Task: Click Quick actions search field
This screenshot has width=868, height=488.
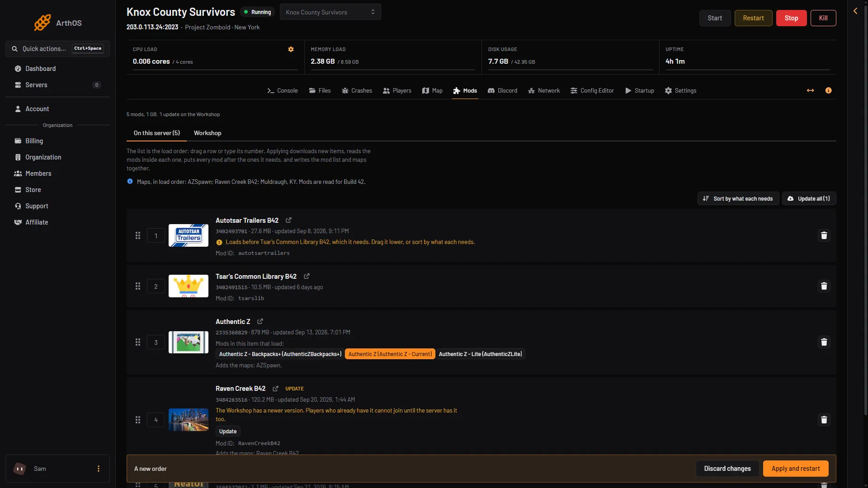Action: (x=57, y=49)
